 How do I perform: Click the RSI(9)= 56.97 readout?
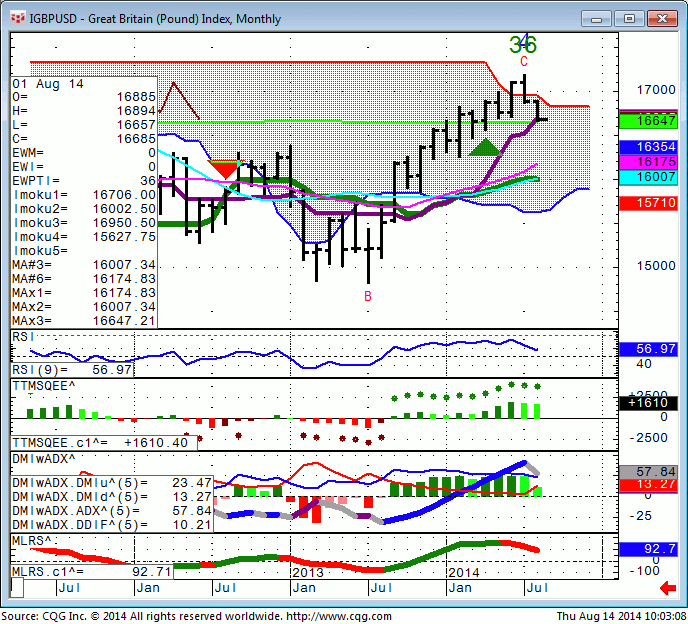72,370
